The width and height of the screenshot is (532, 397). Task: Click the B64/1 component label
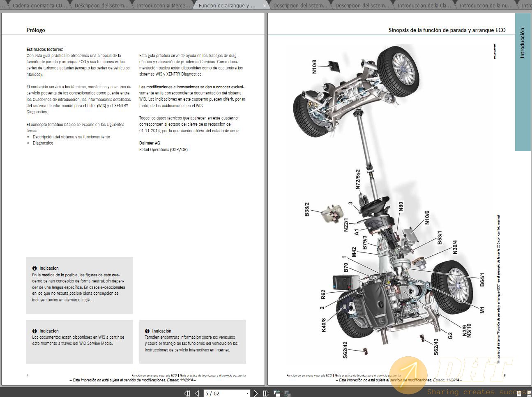(x=482, y=280)
